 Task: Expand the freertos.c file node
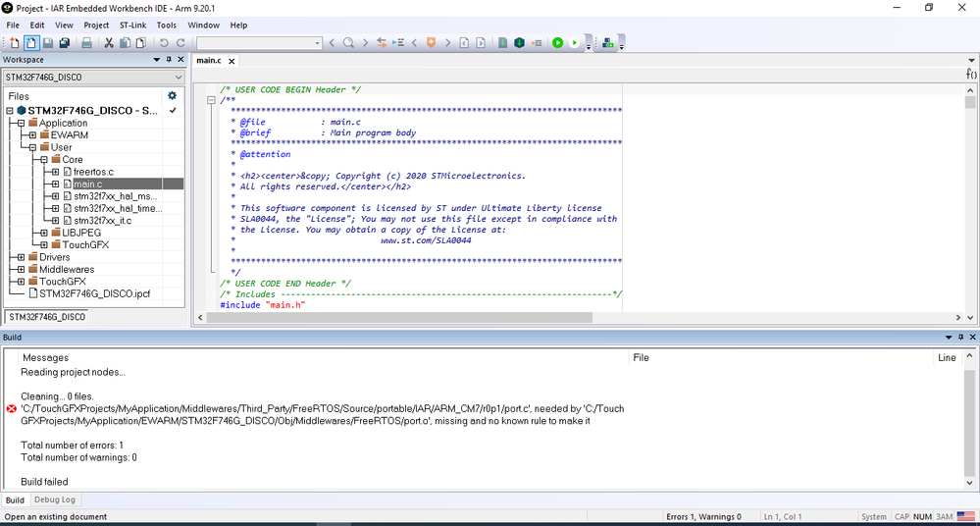[x=55, y=172]
